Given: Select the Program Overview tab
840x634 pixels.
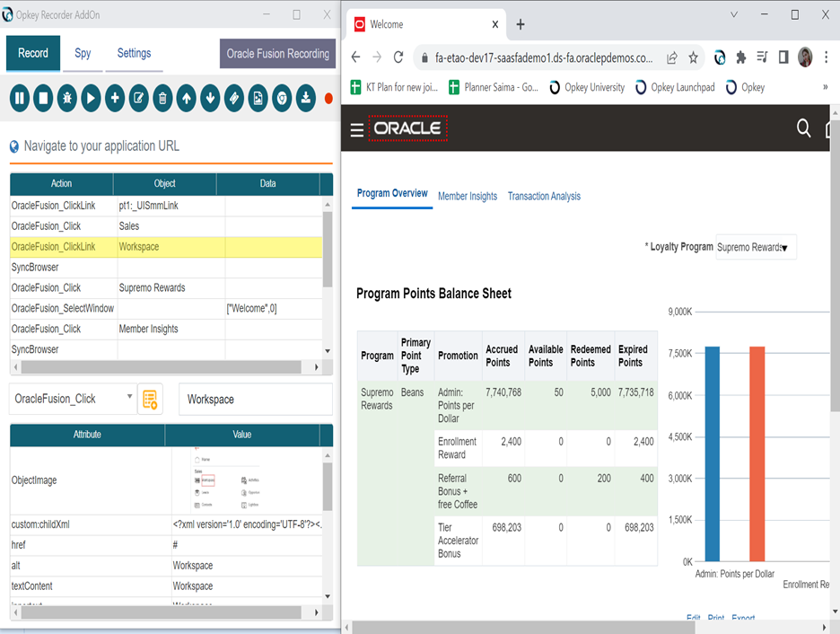Looking at the screenshot, I should [392, 193].
